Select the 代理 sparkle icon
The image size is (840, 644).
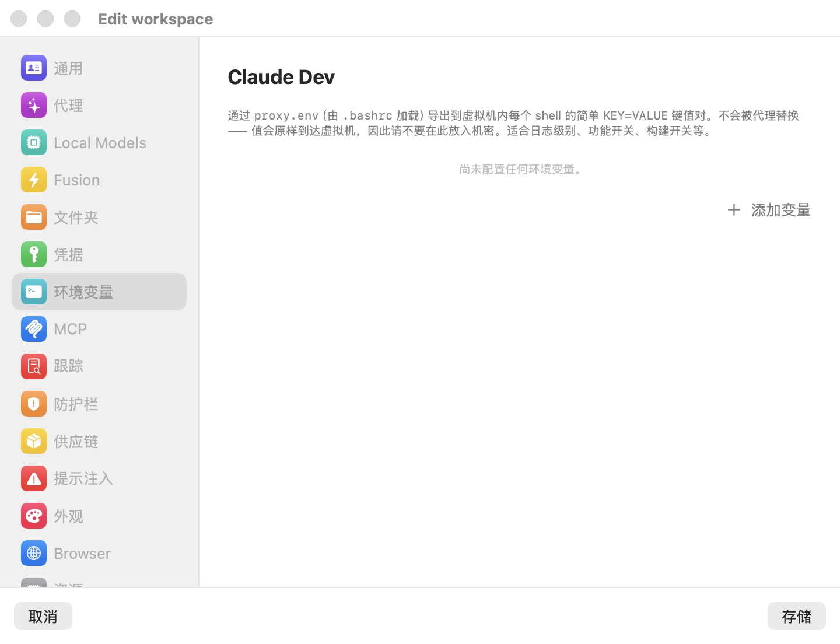pyautogui.click(x=34, y=105)
